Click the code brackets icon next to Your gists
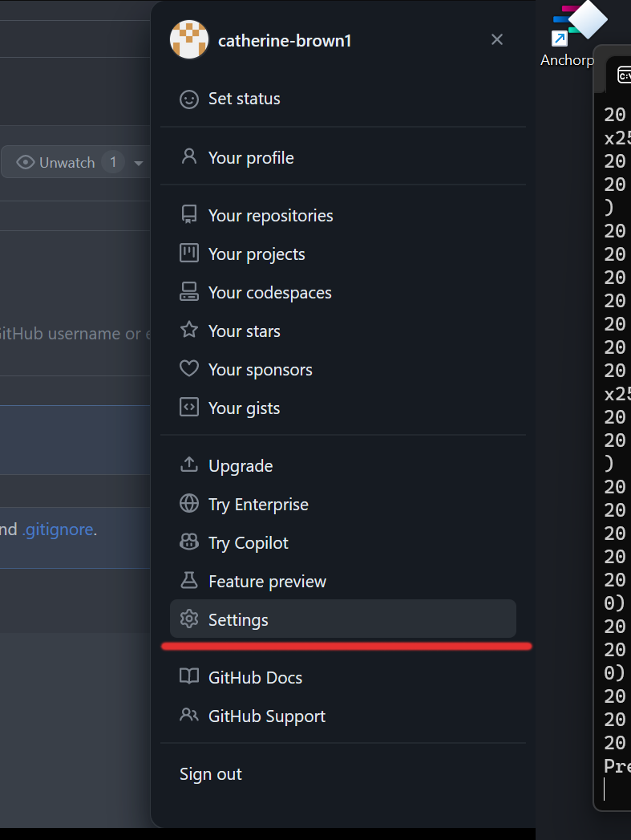The height and width of the screenshot is (840, 631). pos(189,408)
